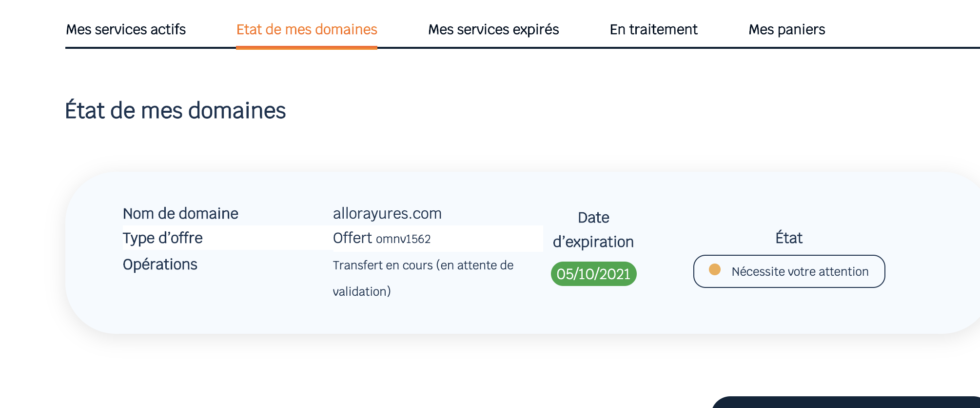Click the green 05/10/2021 expiration badge
This screenshot has height=408, width=980.
pos(593,274)
